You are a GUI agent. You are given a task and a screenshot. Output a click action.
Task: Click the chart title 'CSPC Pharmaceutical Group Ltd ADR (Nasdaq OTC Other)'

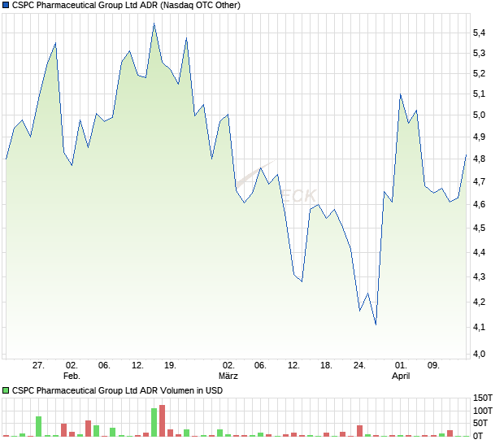[126, 5]
